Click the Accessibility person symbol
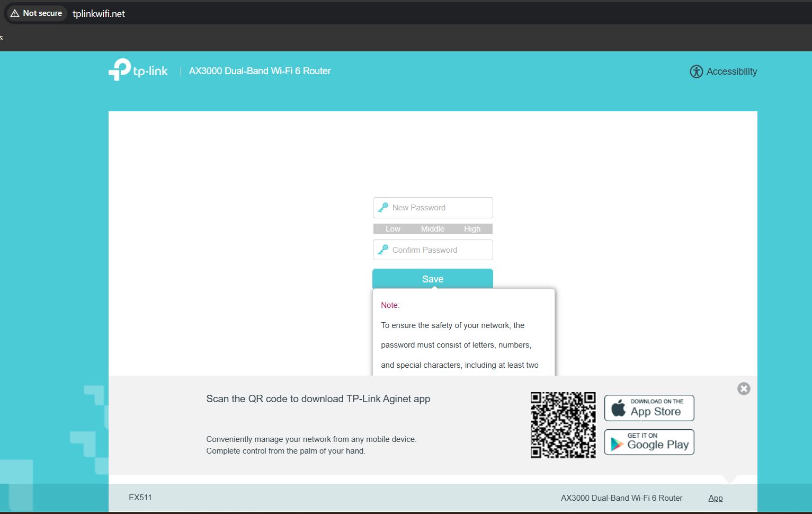 [x=696, y=71]
